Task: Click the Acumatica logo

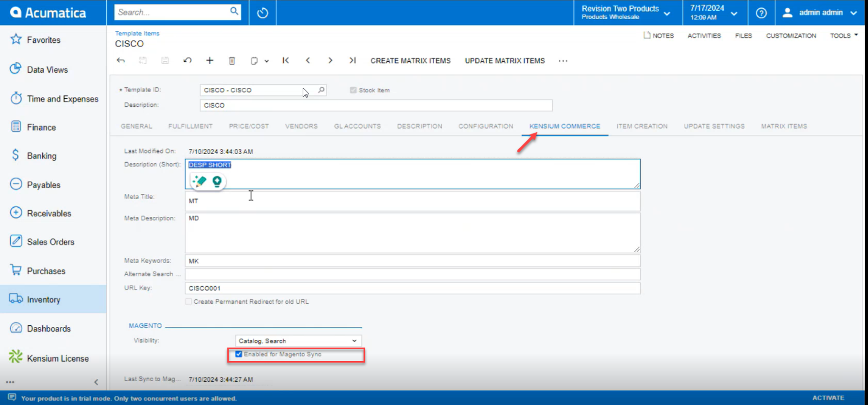Action: 48,12
